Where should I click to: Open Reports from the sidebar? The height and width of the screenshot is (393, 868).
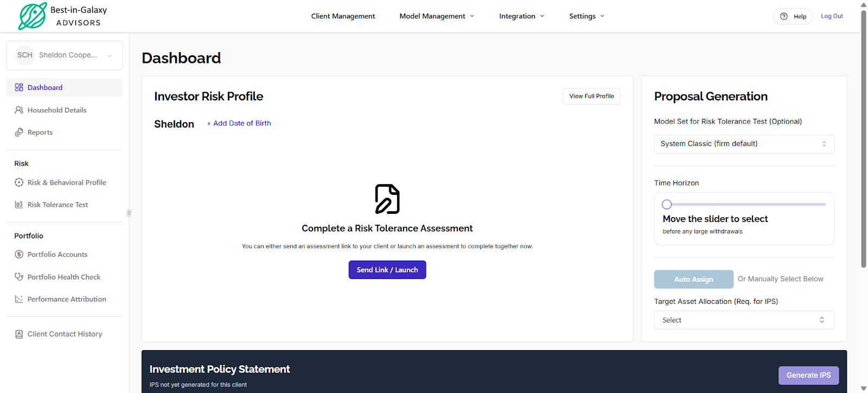tap(65, 132)
